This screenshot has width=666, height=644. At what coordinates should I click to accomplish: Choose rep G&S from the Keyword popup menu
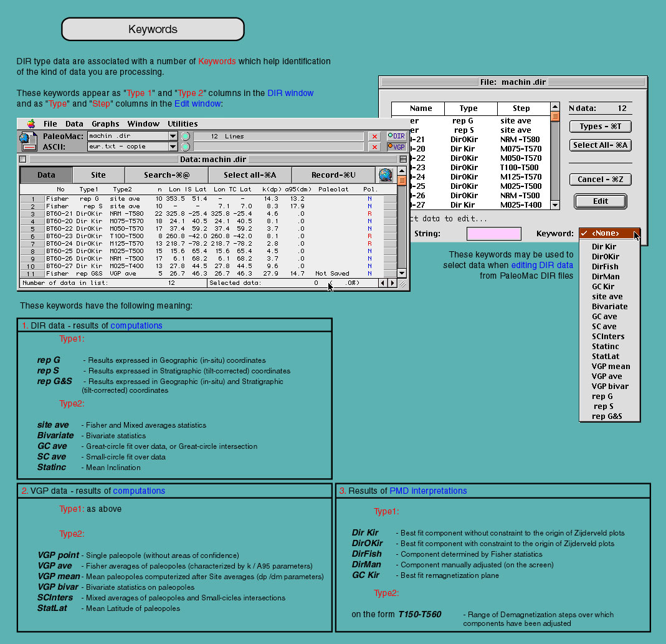pos(609,416)
